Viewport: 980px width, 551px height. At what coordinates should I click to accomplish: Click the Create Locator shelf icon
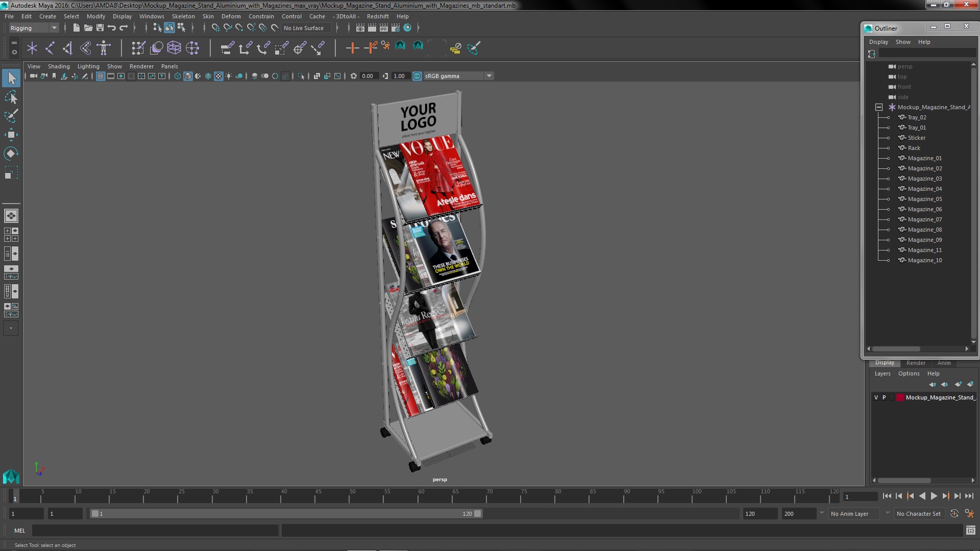(32, 48)
